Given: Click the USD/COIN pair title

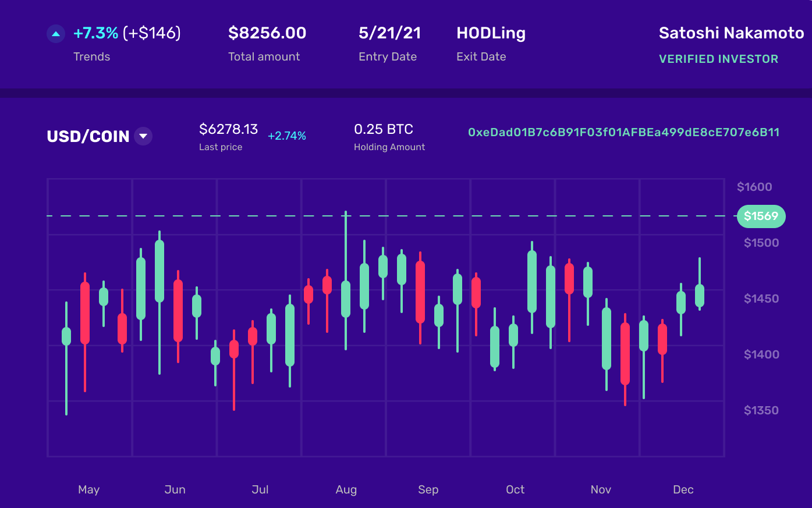Looking at the screenshot, I should tap(88, 136).
